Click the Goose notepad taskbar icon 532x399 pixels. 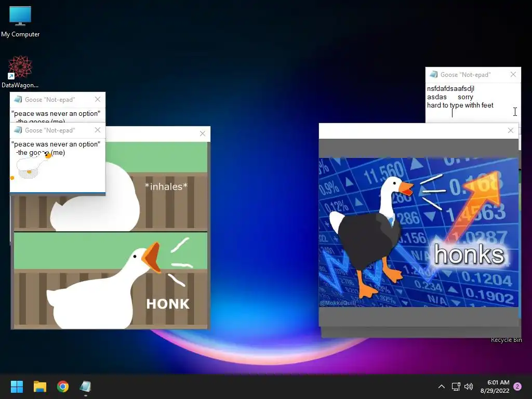[x=86, y=387]
